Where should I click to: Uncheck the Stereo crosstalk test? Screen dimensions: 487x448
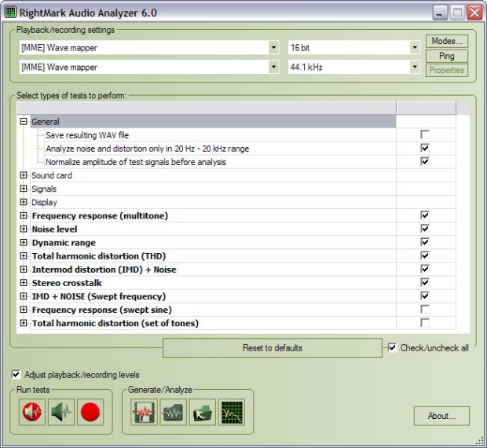(x=425, y=282)
